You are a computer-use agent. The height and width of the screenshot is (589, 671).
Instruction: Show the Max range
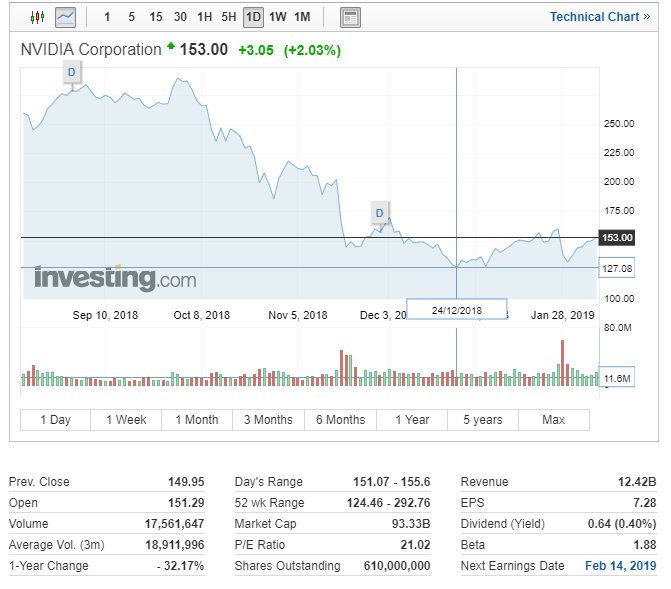(554, 420)
